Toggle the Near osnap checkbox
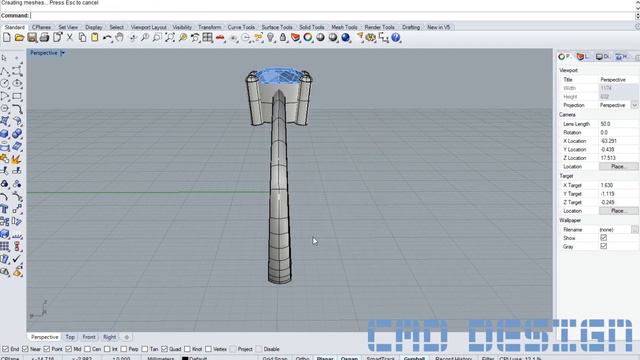The height and width of the screenshot is (360, 640). point(25,349)
